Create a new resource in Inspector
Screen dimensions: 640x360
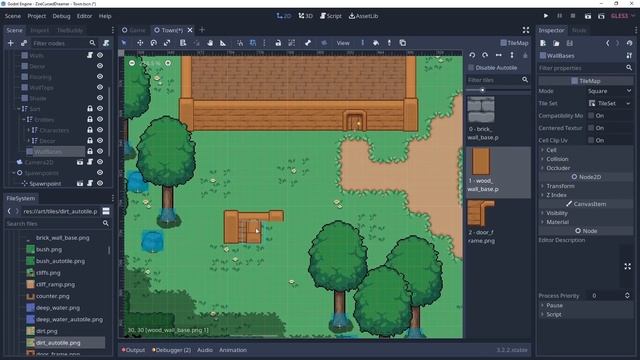click(543, 43)
